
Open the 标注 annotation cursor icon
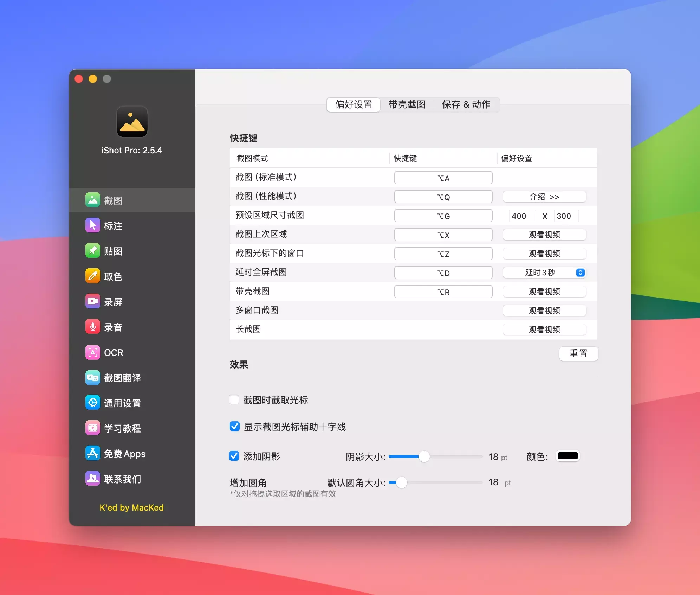click(93, 225)
